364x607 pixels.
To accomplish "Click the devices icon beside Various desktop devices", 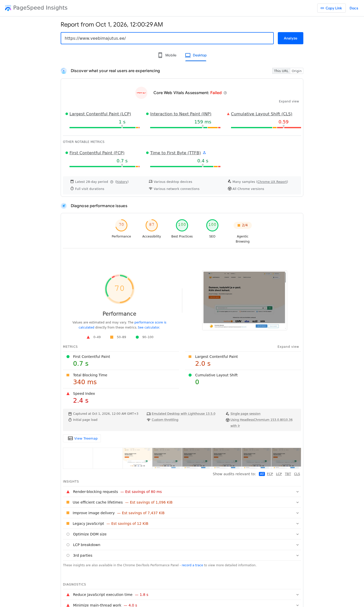I will point(151,182).
